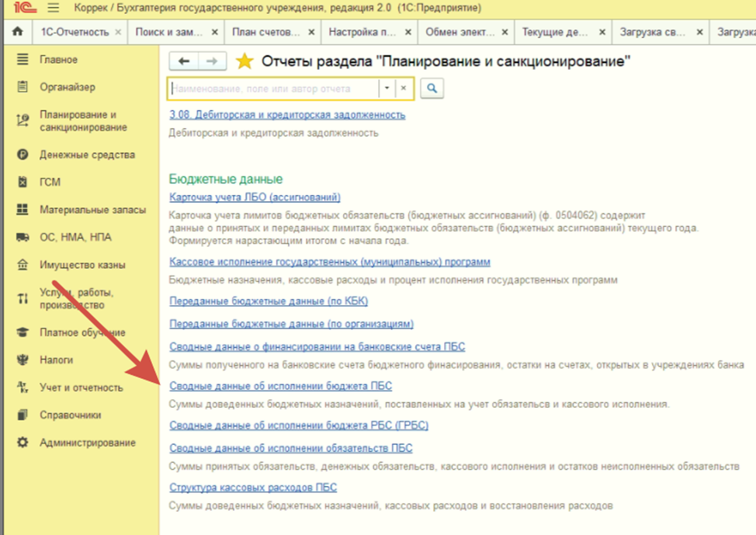
Task: Open Сводные данные об исполнении бюджета РБС (ГРБС)
Action: click(299, 425)
